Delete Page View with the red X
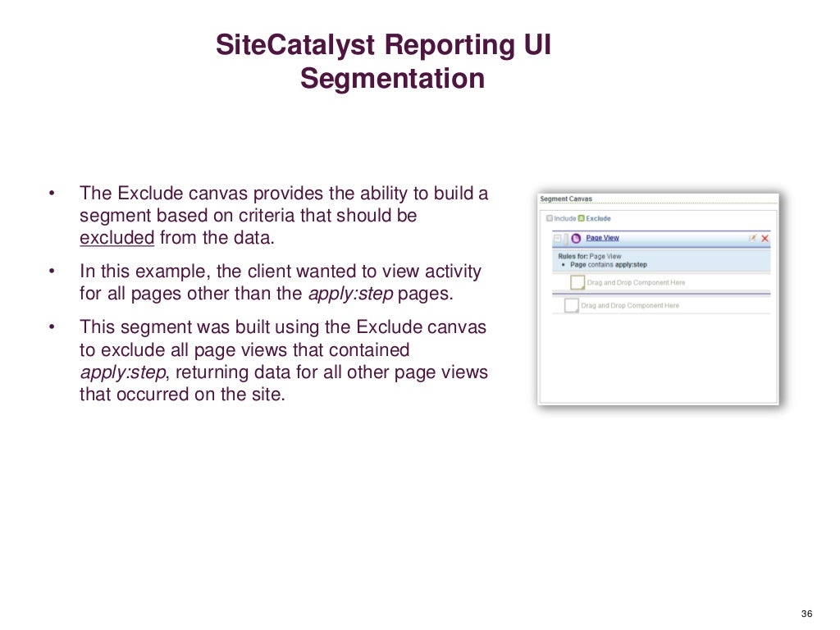The width and height of the screenshot is (840, 630). [x=765, y=239]
